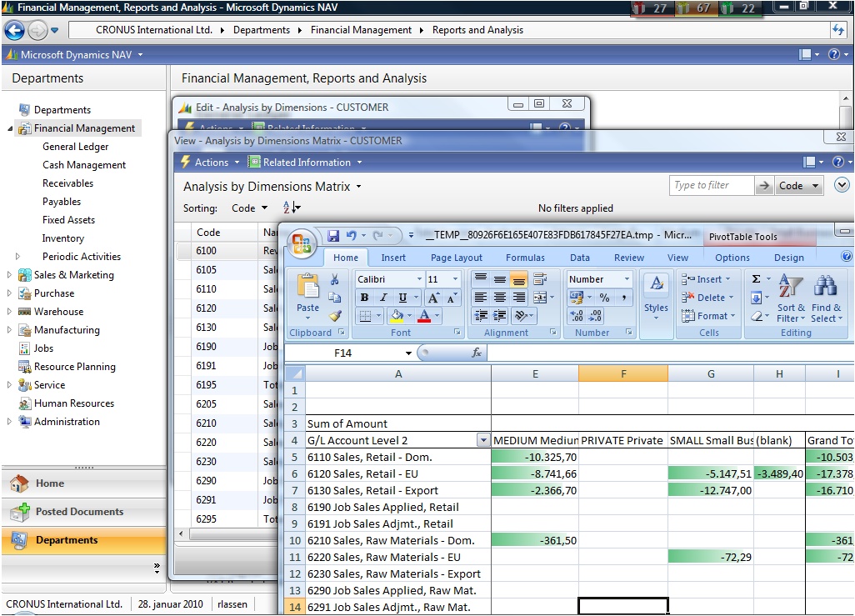
Task: Click the Increase Decimal icon
Action: pos(577,316)
